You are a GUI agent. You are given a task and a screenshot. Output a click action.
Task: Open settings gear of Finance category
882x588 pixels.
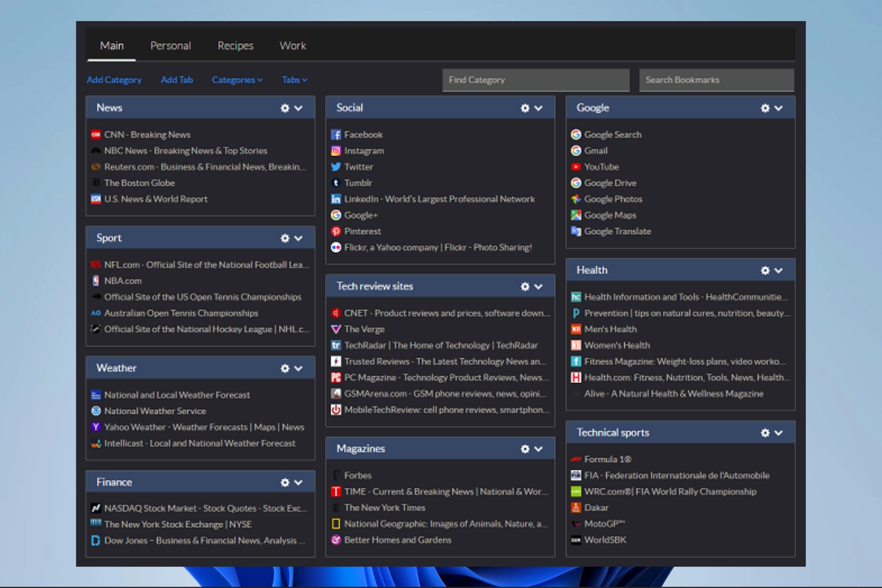pyautogui.click(x=285, y=482)
